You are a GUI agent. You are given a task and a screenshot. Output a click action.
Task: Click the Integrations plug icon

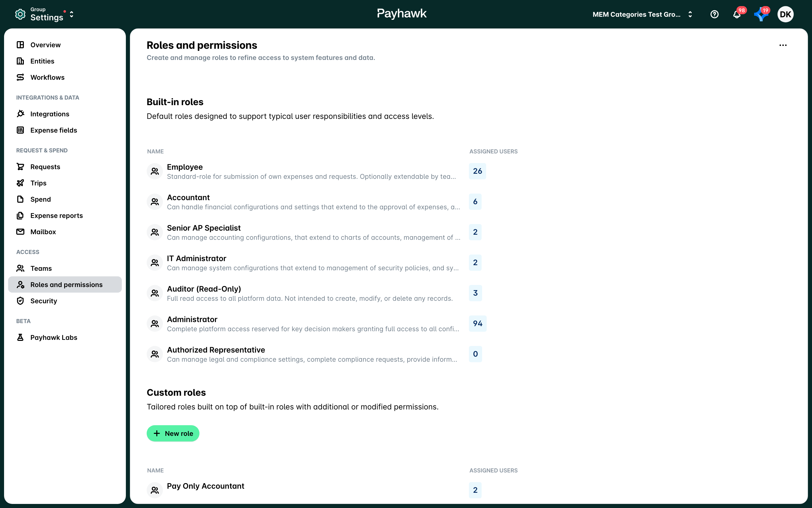pyautogui.click(x=21, y=114)
